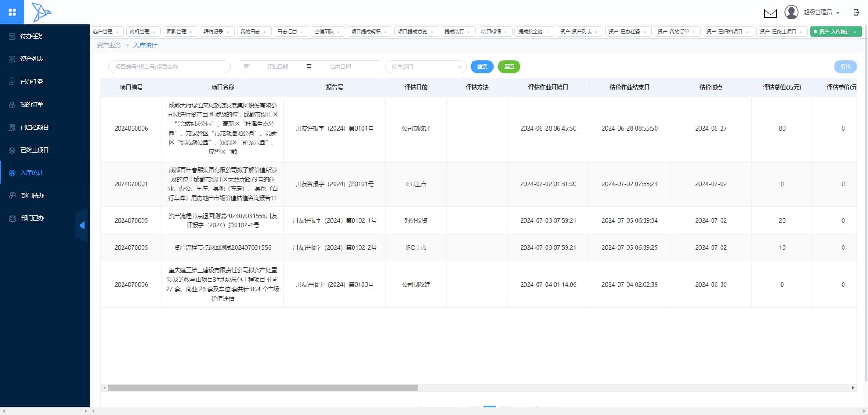Click the blue 搜索 button

click(x=482, y=66)
